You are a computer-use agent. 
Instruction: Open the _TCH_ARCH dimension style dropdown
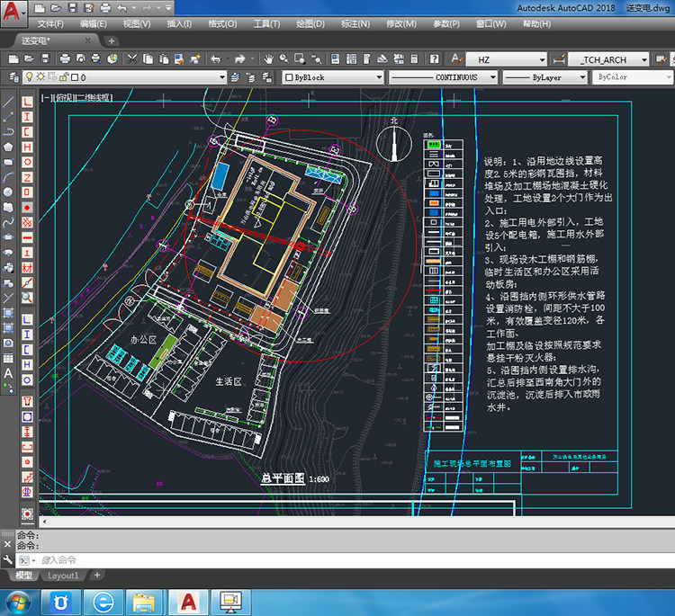(644, 59)
